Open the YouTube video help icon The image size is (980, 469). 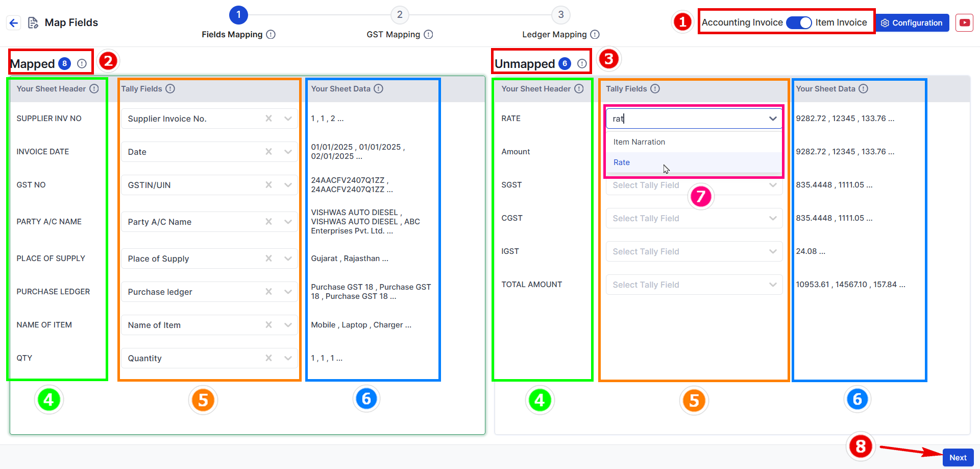pyautogui.click(x=964, y=22)
